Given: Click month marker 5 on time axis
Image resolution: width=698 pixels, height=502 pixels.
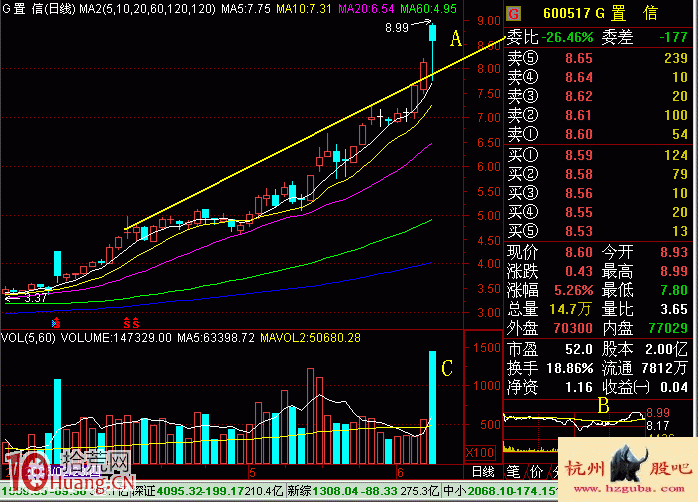Looking at the screenshot, I should [252, 472].
